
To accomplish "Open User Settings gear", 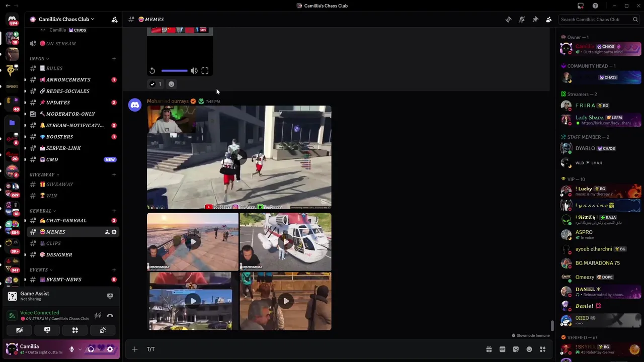I will click(110, 349).
